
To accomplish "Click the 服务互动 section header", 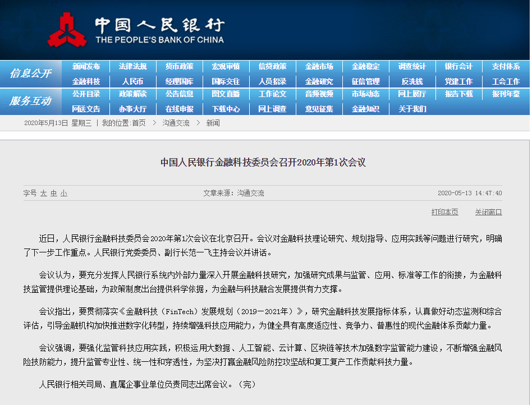I will (30, 101).
